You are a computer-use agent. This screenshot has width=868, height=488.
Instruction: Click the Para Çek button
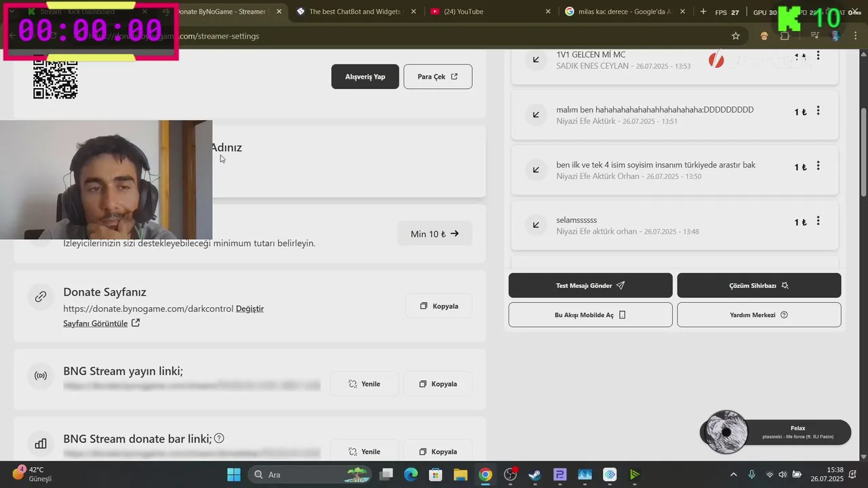tap(437, 77)
